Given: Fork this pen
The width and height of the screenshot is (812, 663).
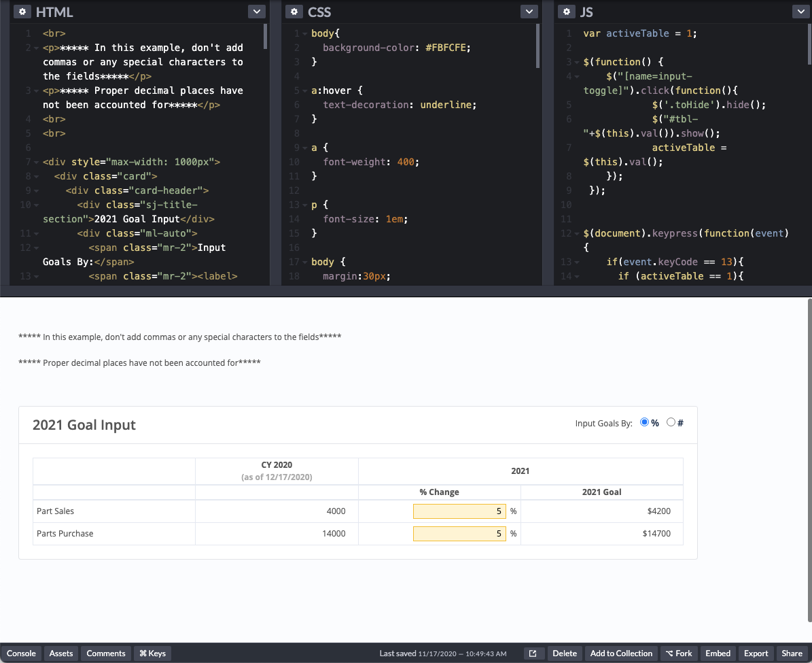Looking at the screenshot, I should coord(679,653).
